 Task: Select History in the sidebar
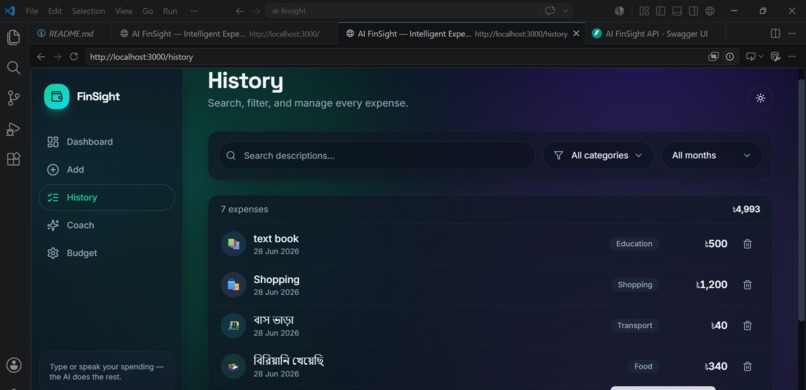coord(106,197)
